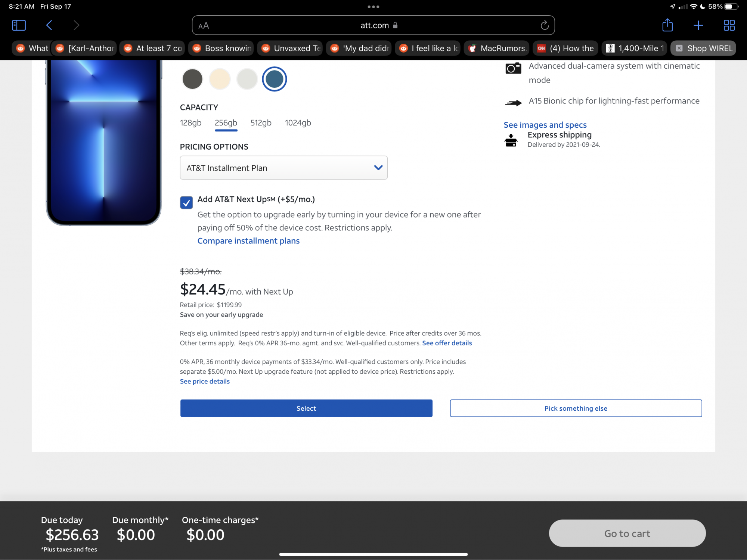Open Compare installment plans link
This screenshot has width=747, height=560.
point(248,241)
